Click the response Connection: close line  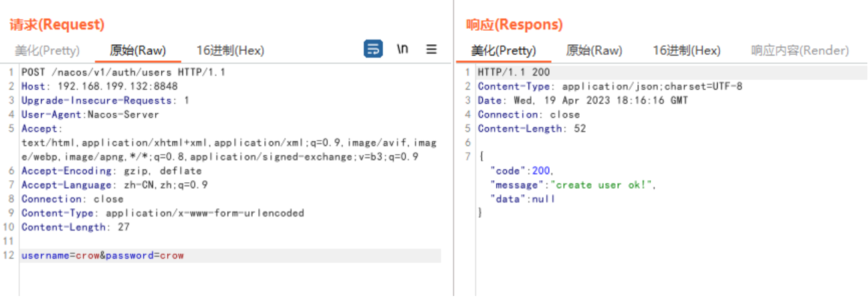point(528,115)
